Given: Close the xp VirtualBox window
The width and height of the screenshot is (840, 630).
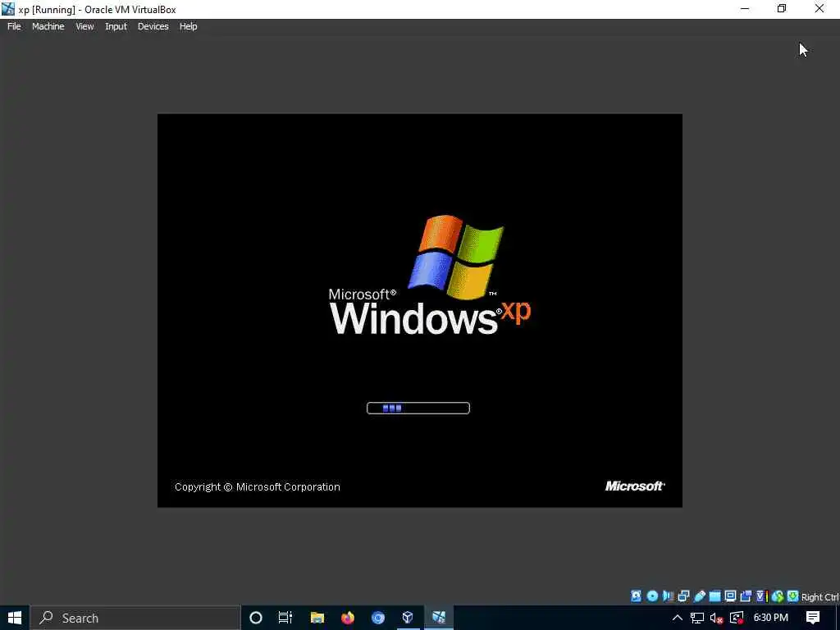Looking at the screenshot, I should click(x=819, y=9).
